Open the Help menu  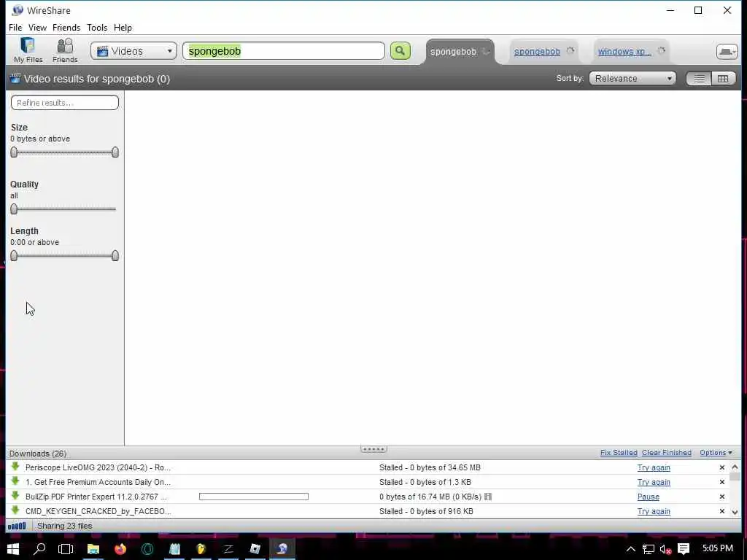[x=123, y=28]
